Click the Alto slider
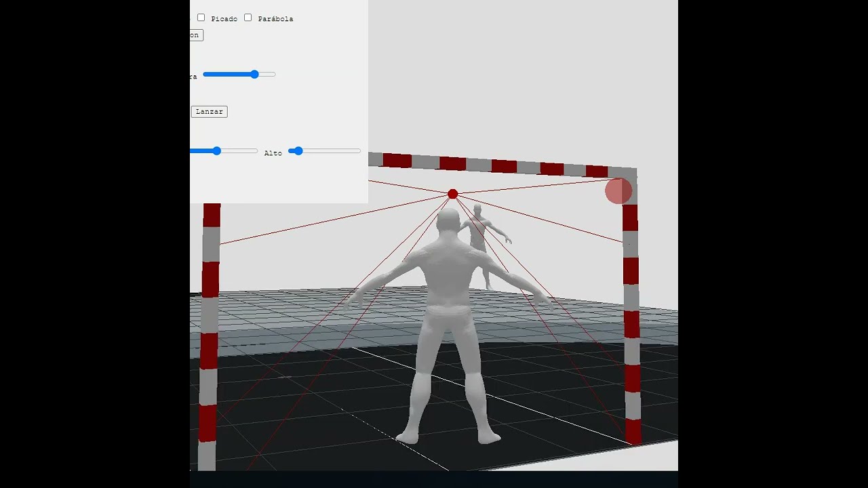Viewport: 868px width, 488px height. click(324, 151)
